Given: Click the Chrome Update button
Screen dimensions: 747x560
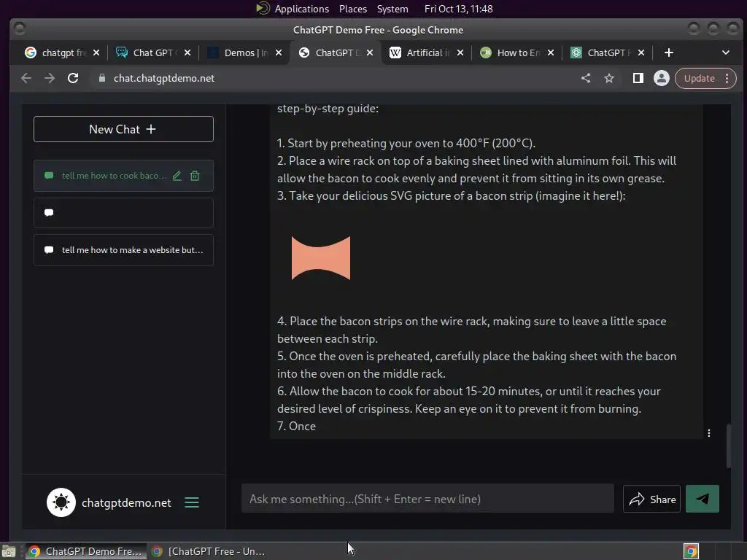Looking at the screenshot, I should coord(699,78).
